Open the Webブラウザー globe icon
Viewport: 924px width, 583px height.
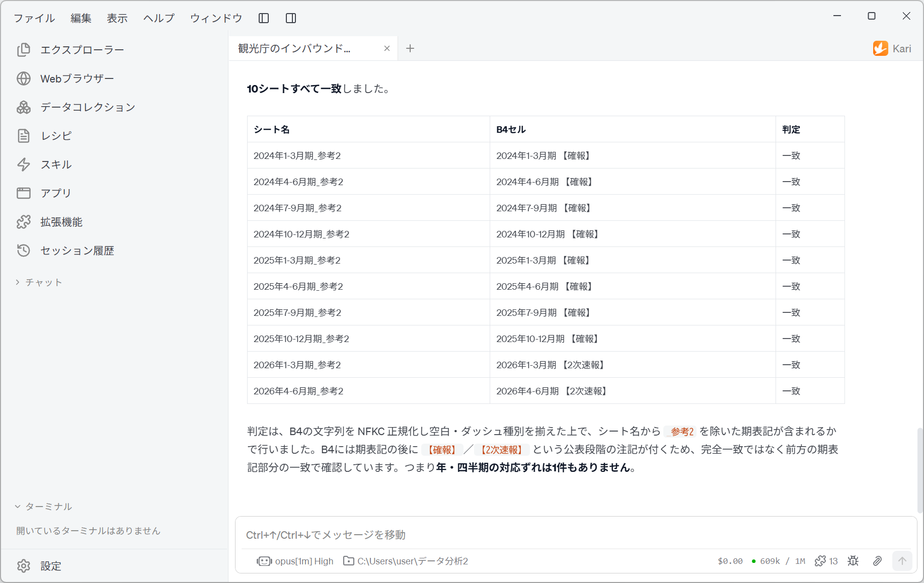point(24,78)
